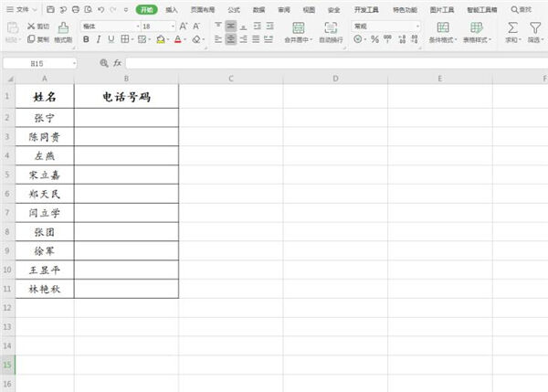The width and height of the screenshot is (548, 392).
Task: Click the increase decimal places icon
Action: (x=402, y=39)
